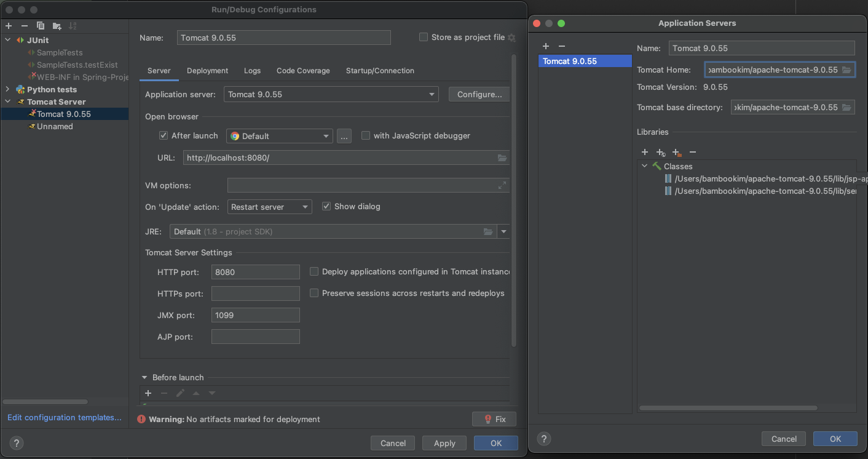Add library from URL (plus with globe)
The width and height of the screenshot is (868, 459).
[x=661, y=152]
